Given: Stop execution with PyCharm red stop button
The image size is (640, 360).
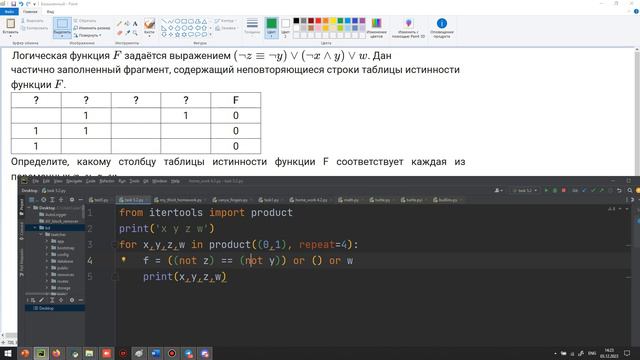Looking at the screenshot, I should [x=564, y=190].
